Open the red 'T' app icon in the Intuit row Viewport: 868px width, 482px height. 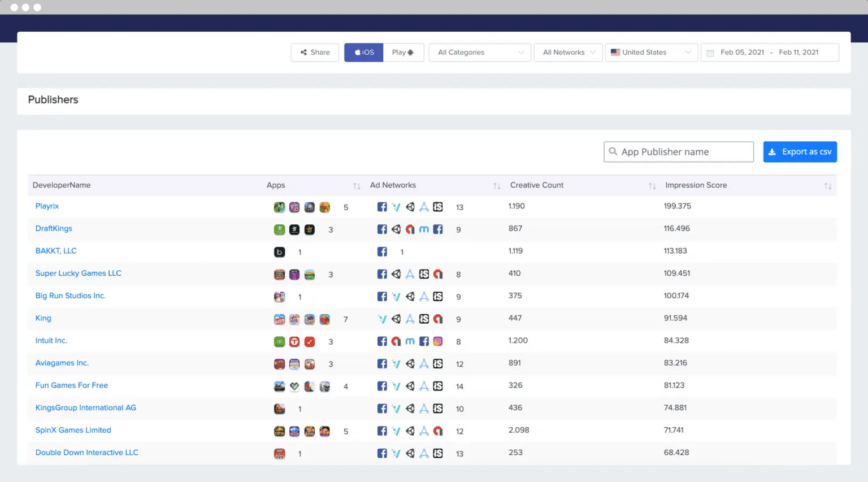click(x=294, y=342)
